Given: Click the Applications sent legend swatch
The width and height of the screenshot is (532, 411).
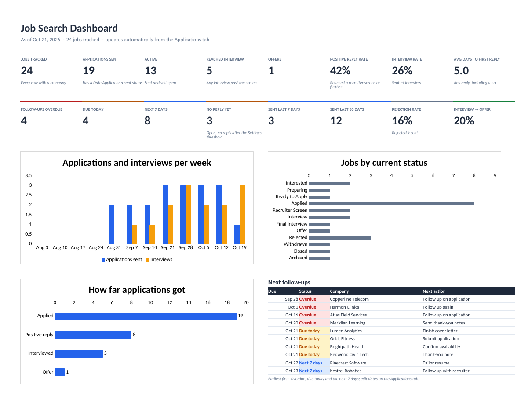Looking at the screenshot, I should tap(103, 260).
